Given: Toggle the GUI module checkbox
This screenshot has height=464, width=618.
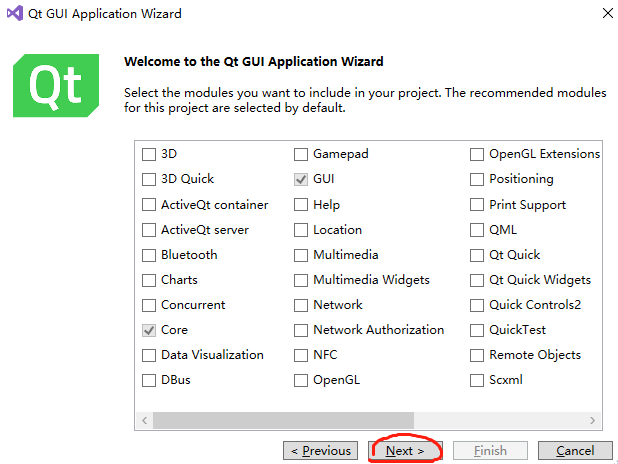Looking at the screenshot, I should (x=301, y=179).
